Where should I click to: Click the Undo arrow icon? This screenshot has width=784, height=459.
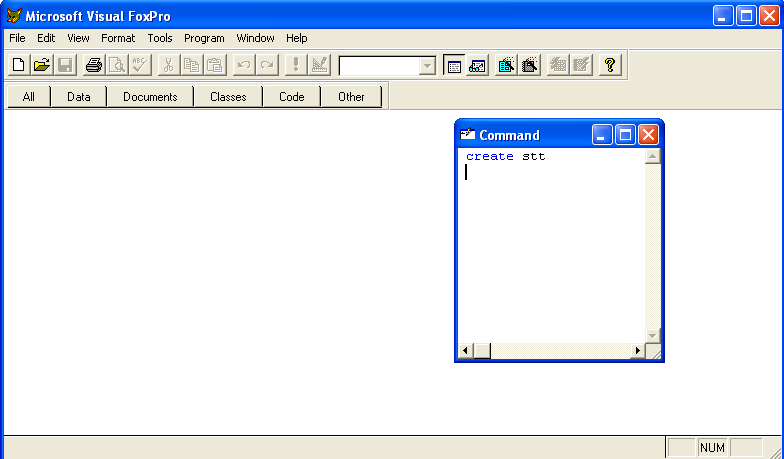[244, 65]
